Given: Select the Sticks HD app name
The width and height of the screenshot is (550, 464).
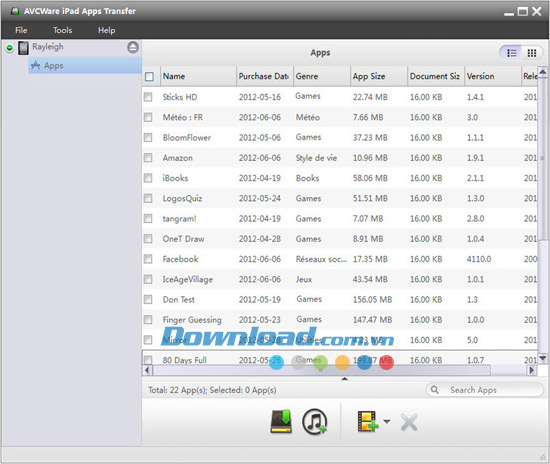Looking at the screenshot, I should pos(180,97).
